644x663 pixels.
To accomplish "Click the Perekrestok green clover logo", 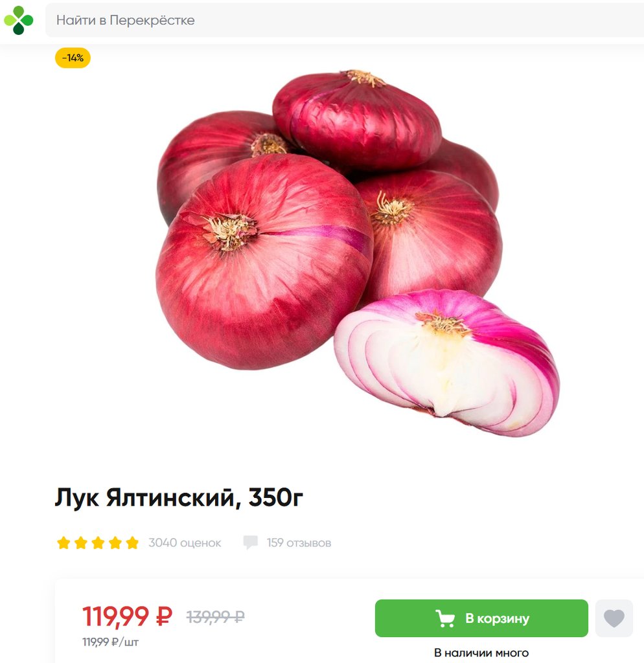I will click(18, 20).
